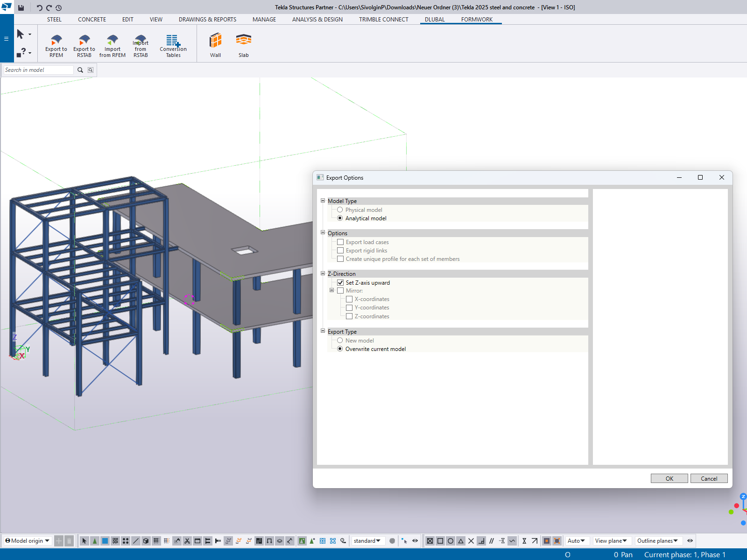747x560 pixels.
Task: Uncheck Set Z-axis upward
Action: (340, 283)
